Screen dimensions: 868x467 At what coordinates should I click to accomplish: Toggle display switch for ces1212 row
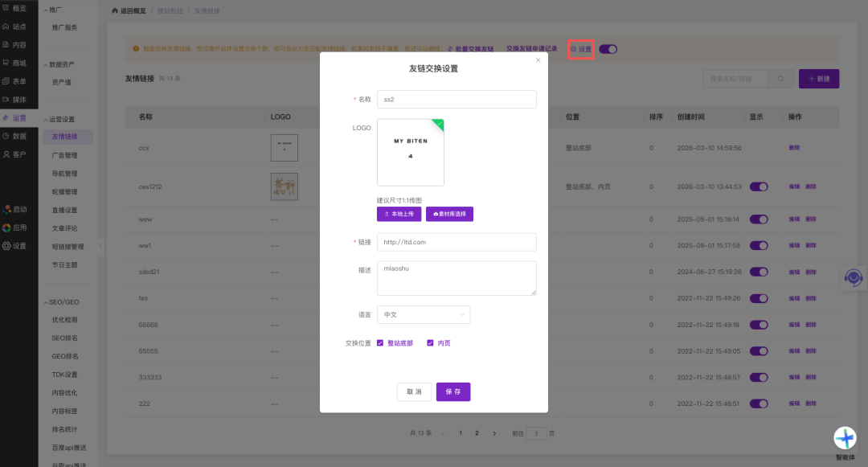click(x=759, y=186)
